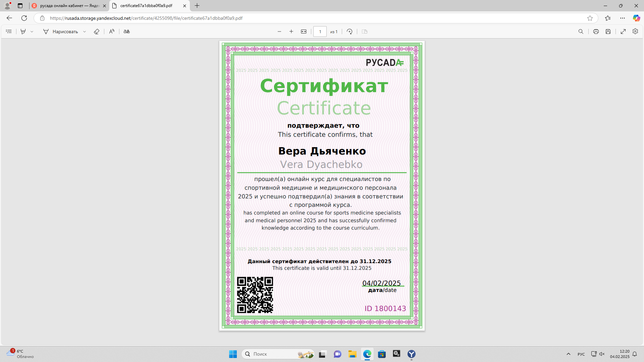644x362 pixels.
Task: Click the URL address bar
Action: pos(315,18)
